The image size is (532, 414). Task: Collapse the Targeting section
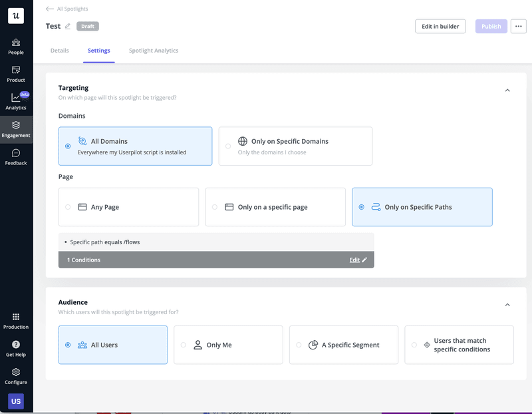click(507, 90)
